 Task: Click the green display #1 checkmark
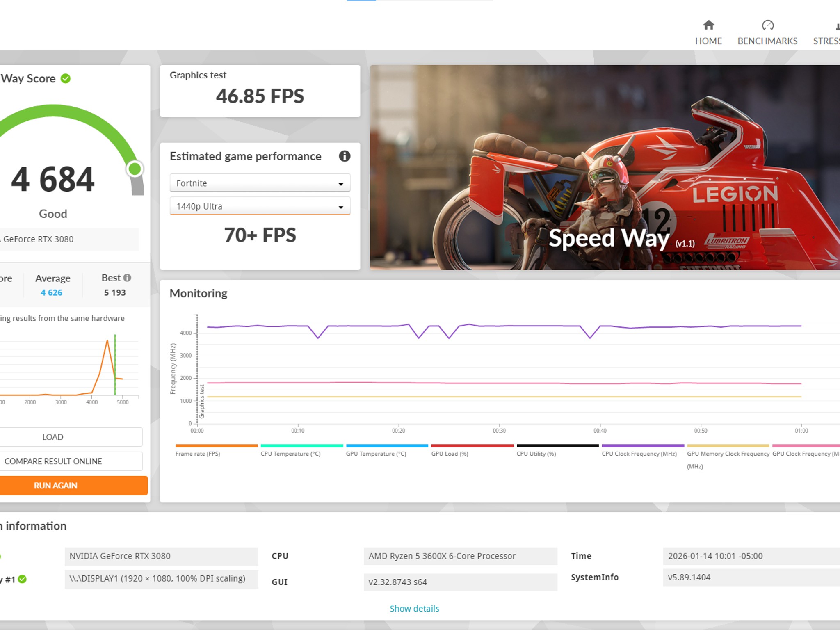pos(22,579)
